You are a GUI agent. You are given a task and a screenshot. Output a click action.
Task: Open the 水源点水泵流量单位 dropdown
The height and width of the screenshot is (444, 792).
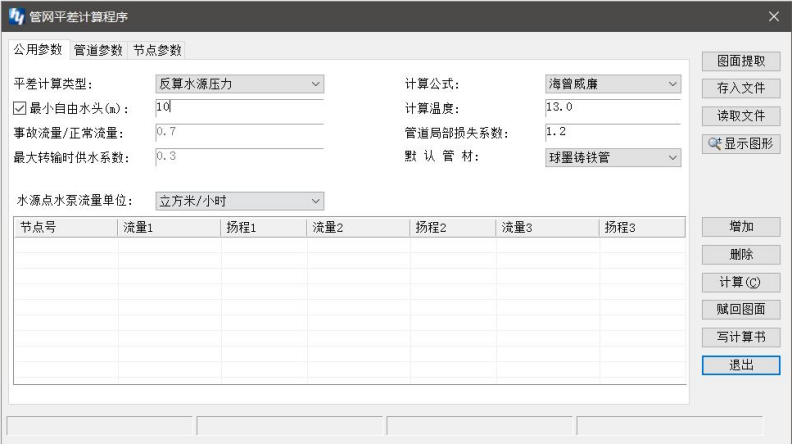click(x=239, y=201)
